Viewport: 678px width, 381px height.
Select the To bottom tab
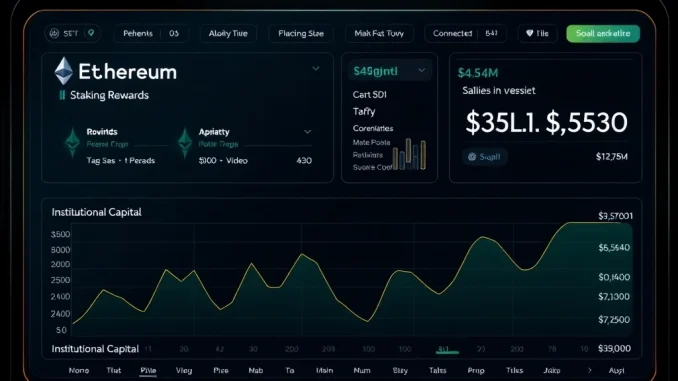pos(290,370)
